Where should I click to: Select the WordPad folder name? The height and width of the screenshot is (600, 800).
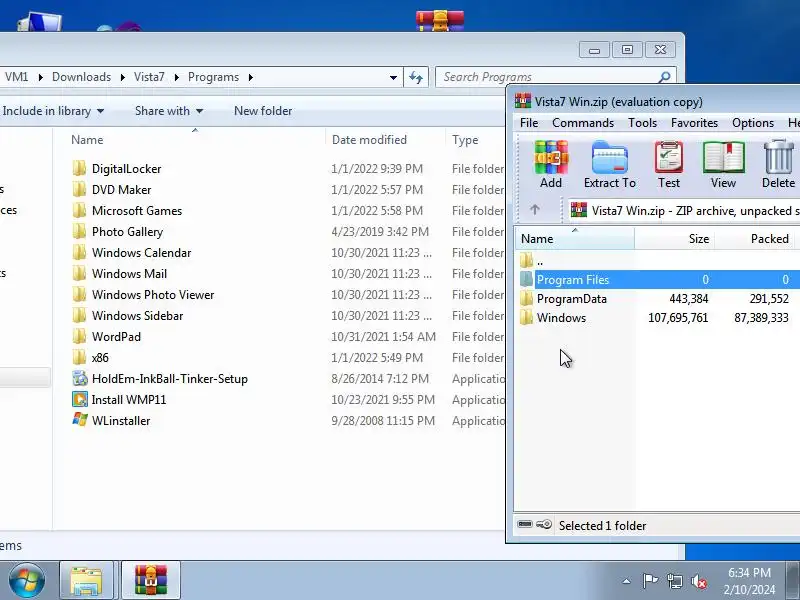tap(116, 336)
